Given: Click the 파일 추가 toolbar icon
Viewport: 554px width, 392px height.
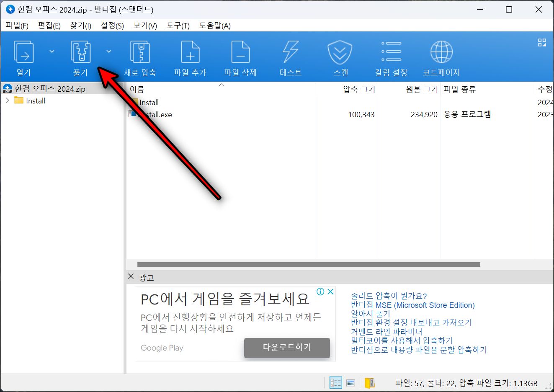Looking at the screenshot, I should pos(190,52).
